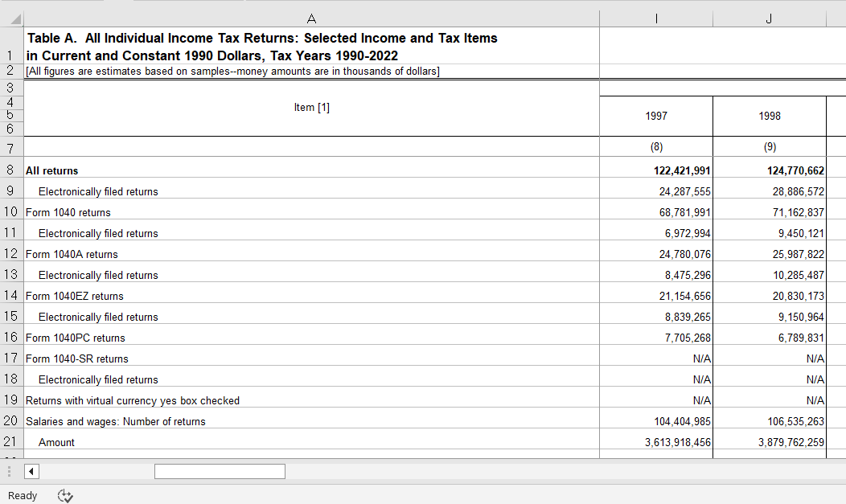Screen dimensions: 846x504
Task: Click the accessibility check status bar icon
Action: 65,495
